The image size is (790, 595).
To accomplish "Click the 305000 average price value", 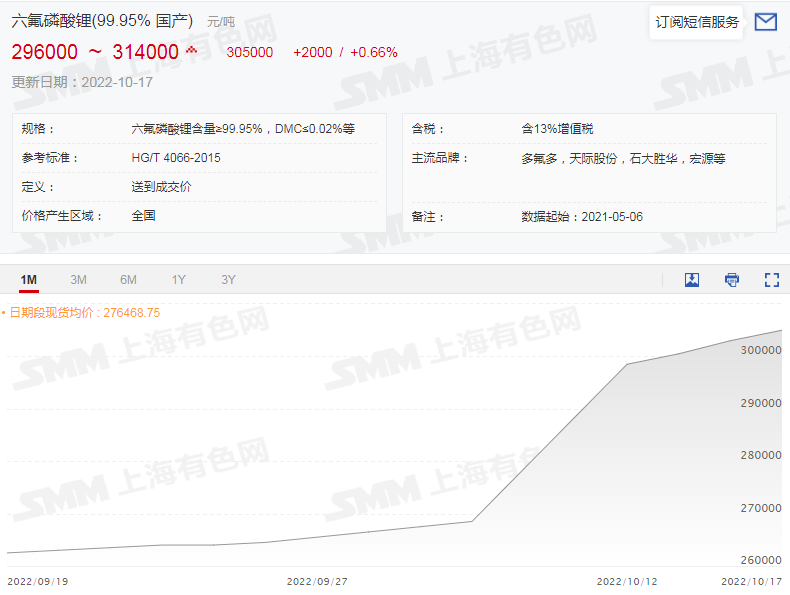I will coord(249,52).
